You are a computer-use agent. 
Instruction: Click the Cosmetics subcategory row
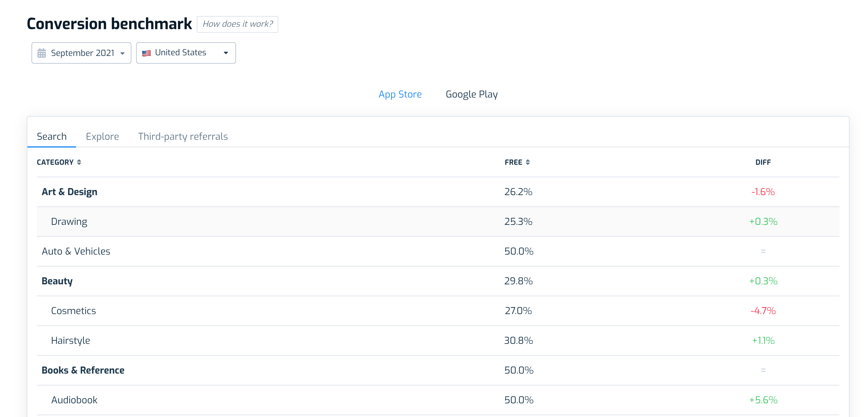coord(438,311)
